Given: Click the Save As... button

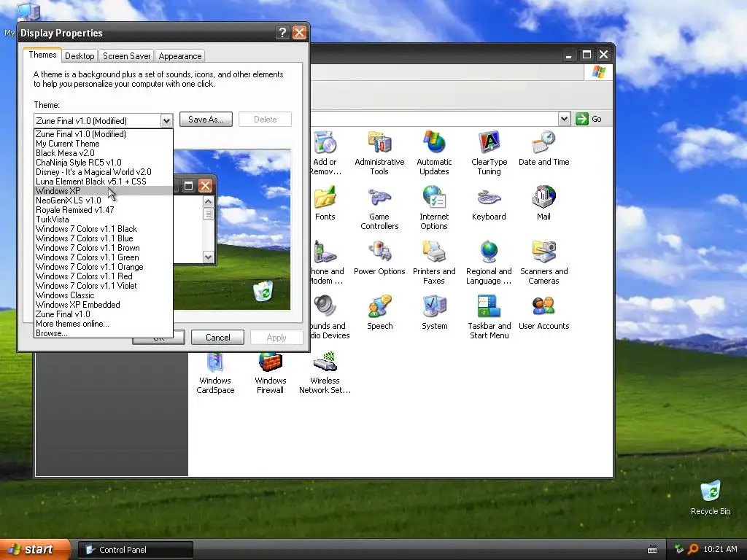Looking at the screenshot, I should coord(206,120).
